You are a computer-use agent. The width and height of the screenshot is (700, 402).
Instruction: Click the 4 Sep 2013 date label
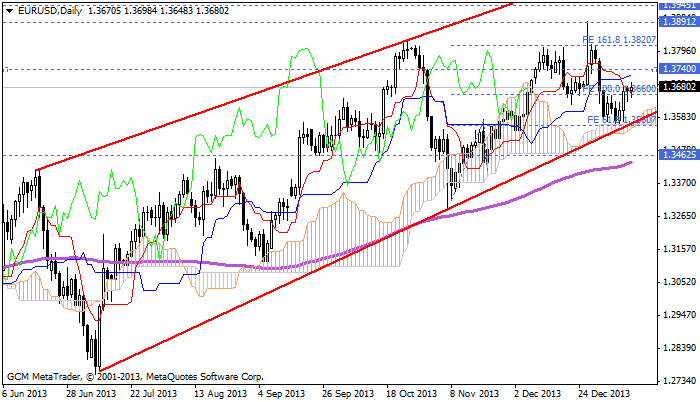coord(282,394)
